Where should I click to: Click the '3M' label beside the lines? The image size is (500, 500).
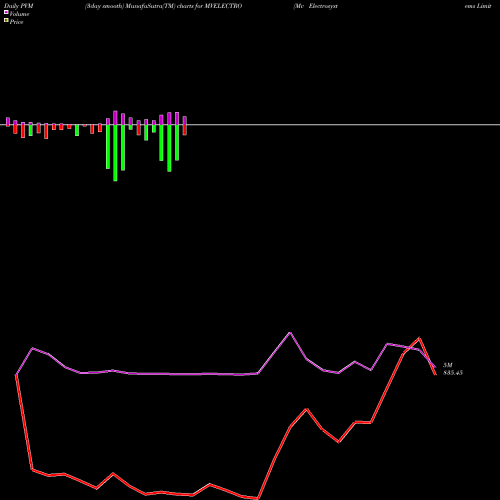coord(448,365)
